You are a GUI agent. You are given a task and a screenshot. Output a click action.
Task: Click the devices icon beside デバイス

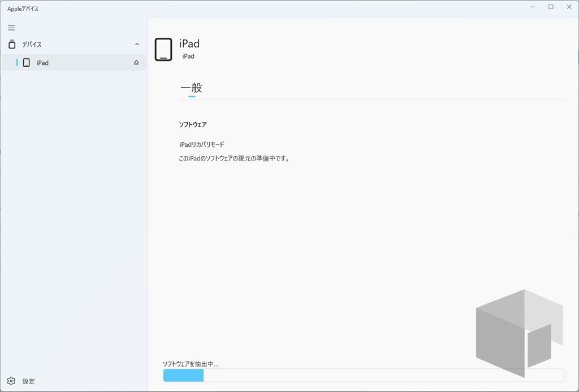coord(12,44)
